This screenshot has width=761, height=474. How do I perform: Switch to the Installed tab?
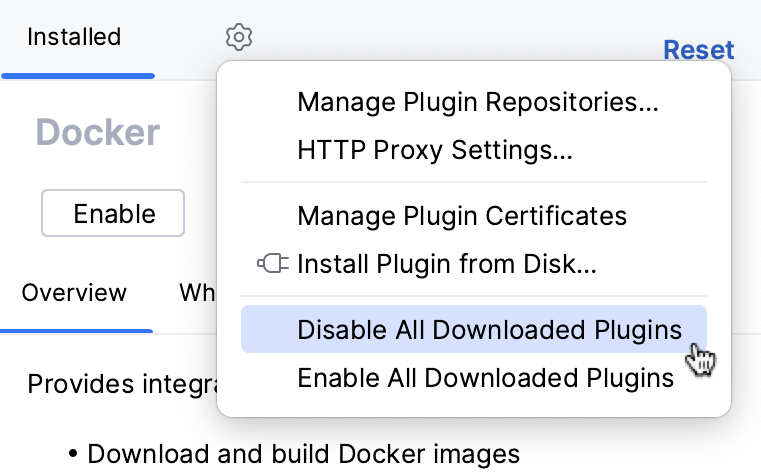tap(74, 38)
